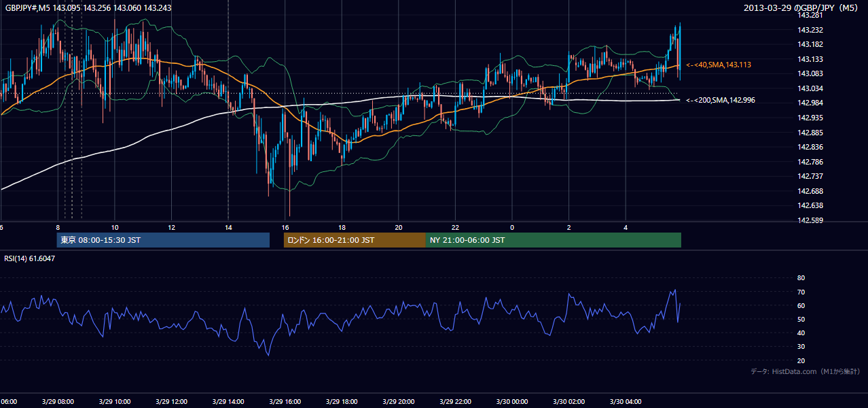Click price axis label 142.935
The height and width of the screenshot is (408, 868).
(x=810, y=118)
